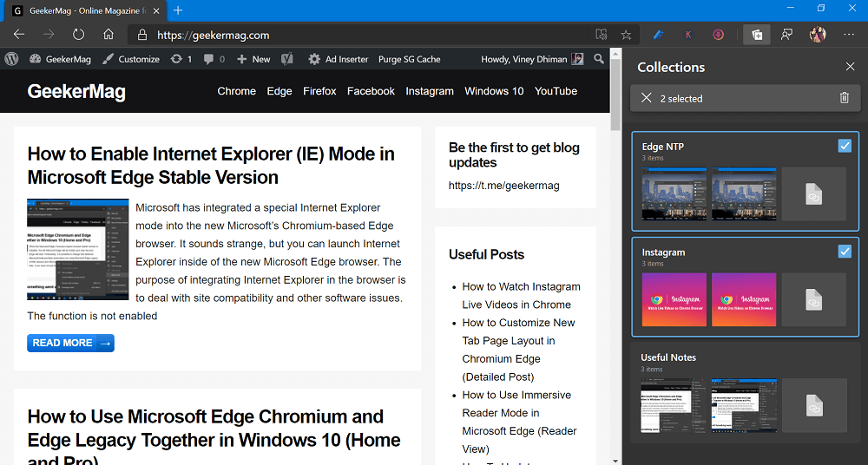This screenshot has height=465, width=868.
Task: Open a new browser tab
Action: (178, 10)
